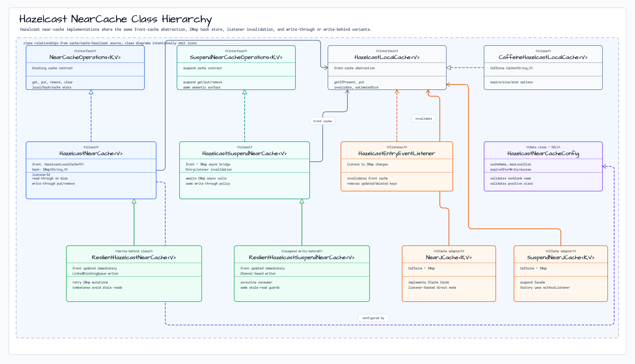Click 'implements JCache Cache' line
This screenshot has width=635, height=364.
pyautogui.click(x=428, y=282)
